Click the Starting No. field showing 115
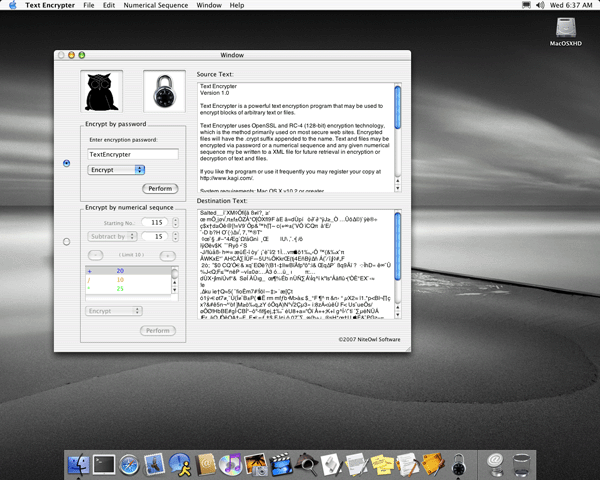 pos(155,222)
